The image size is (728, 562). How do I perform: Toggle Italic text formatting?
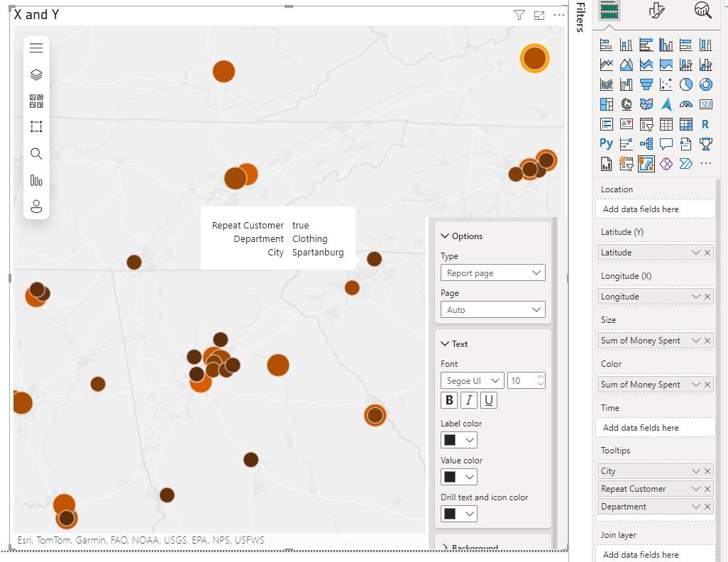click(469, 400)
